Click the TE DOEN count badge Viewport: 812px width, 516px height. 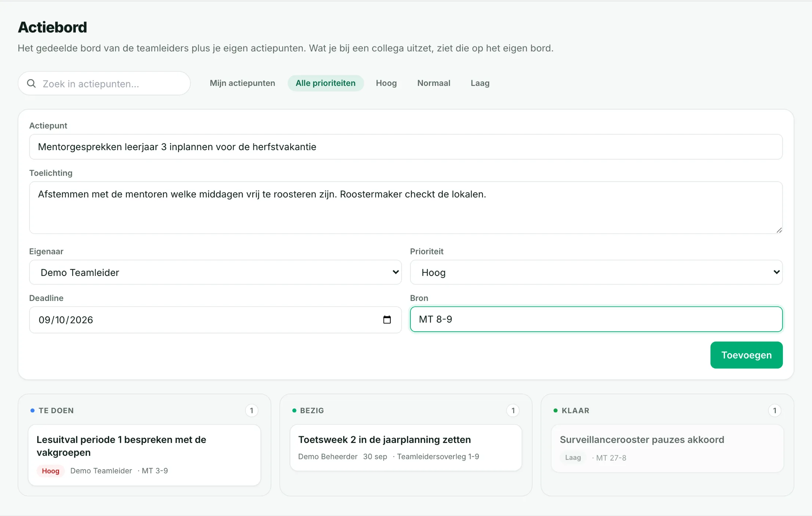(x=252, y=411)
